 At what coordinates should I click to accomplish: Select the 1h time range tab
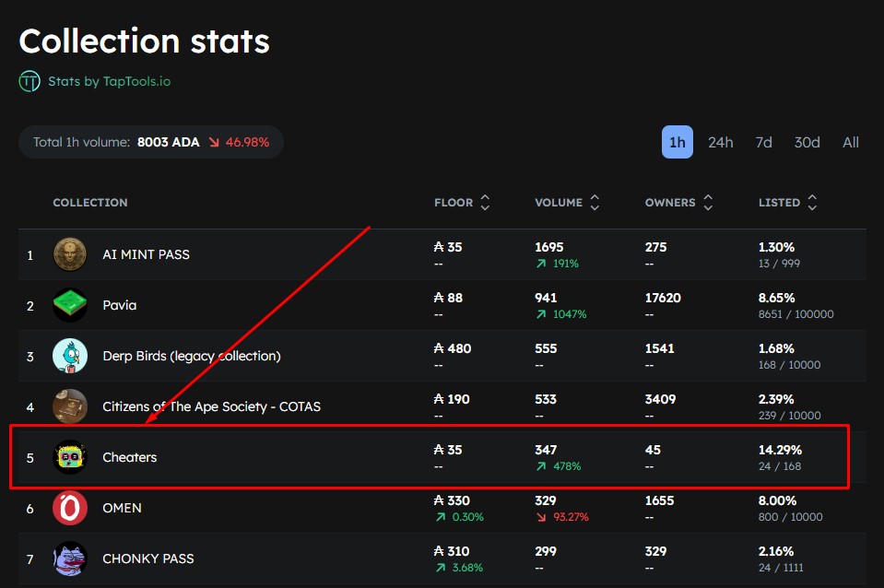pos(678,142)
